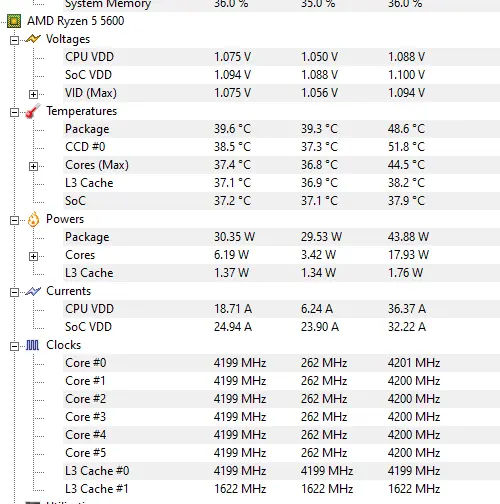Screen dimensions: 500x504
Task: Select the Core #5 clock row
Action: click(x=281, y=453)
